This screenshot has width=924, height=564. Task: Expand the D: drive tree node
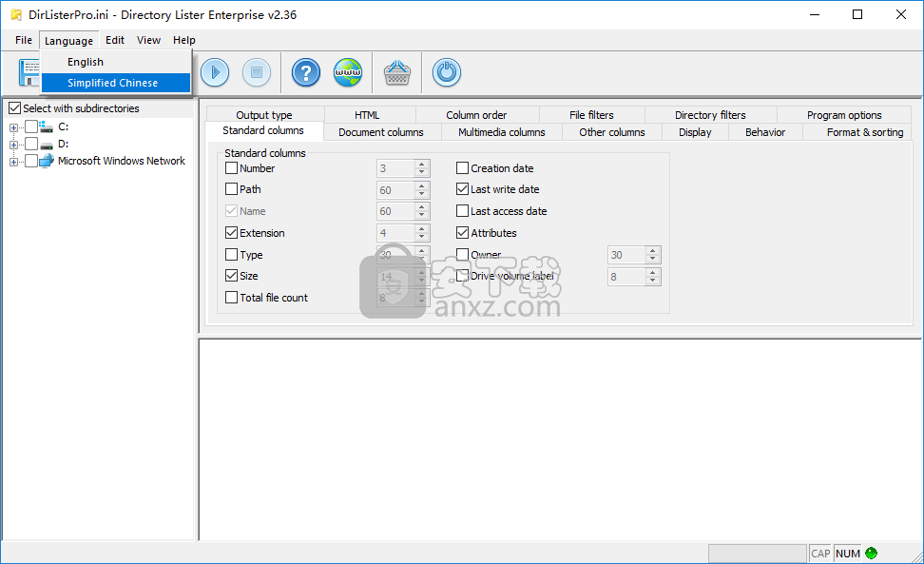click(x=14, y=145)
